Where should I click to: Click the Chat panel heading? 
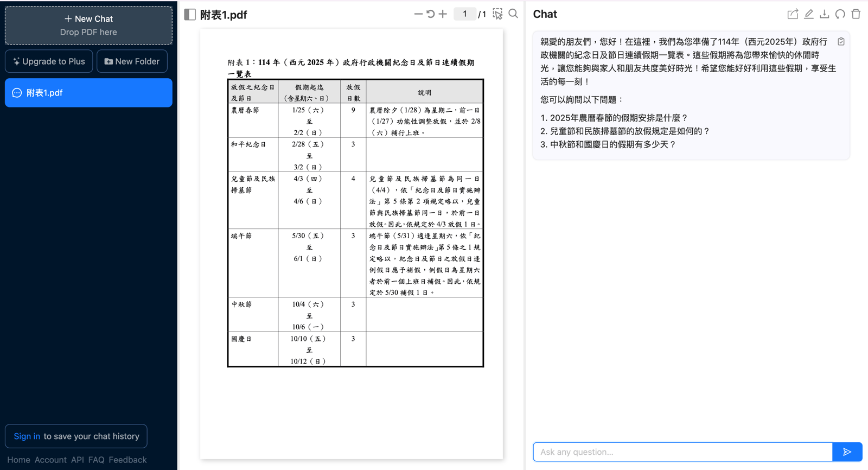(x=545, y=14)
